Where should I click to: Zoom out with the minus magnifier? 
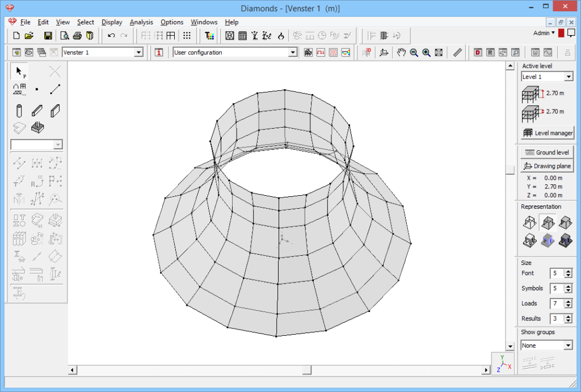point(414,52)
